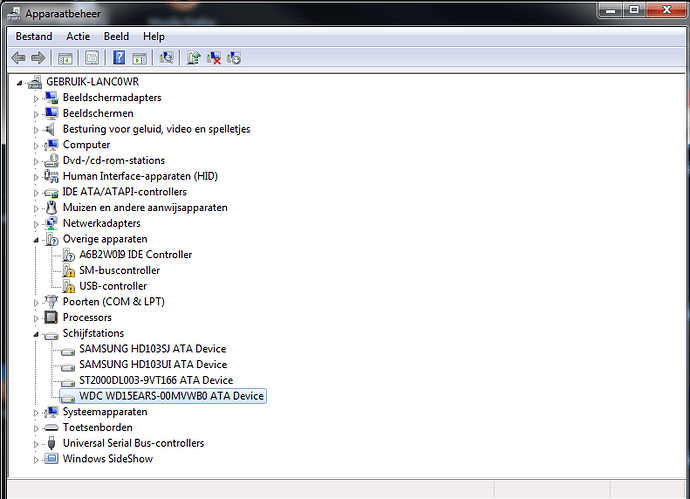Click the uninstall device red X icon
The height and width of the screenshot is (499, 690).
(x=214, y=58)
